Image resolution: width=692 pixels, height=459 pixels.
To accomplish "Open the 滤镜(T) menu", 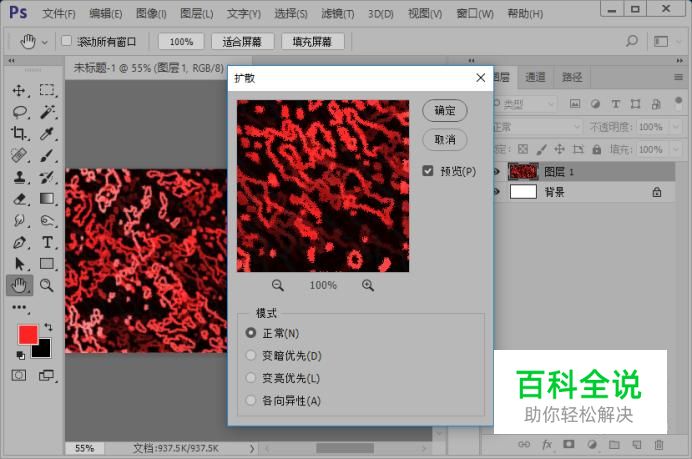I will point(338,14).
